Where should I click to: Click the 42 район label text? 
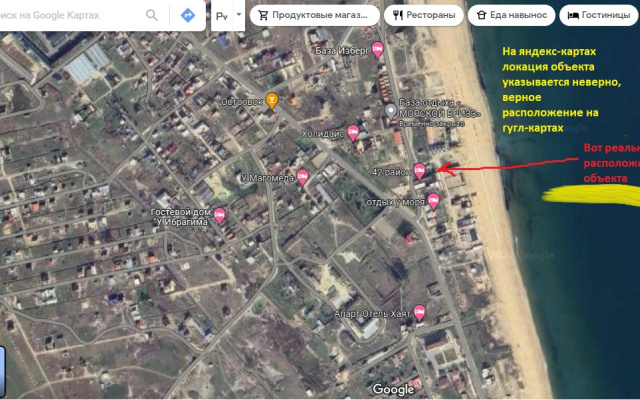click(x=391, y=172)
